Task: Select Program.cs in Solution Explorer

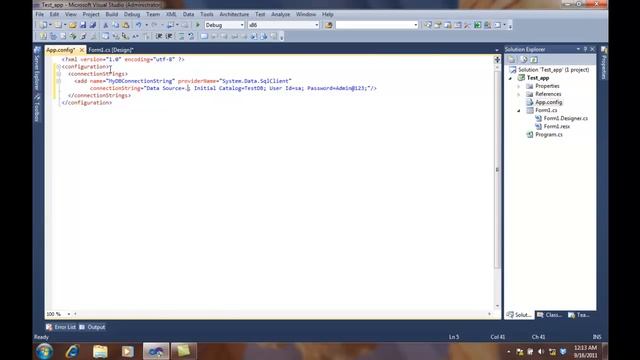Action: [549, 135]
